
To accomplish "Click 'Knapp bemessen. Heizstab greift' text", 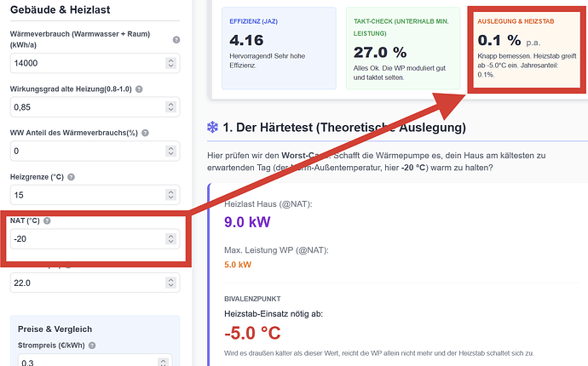I will tap(527, 56).
